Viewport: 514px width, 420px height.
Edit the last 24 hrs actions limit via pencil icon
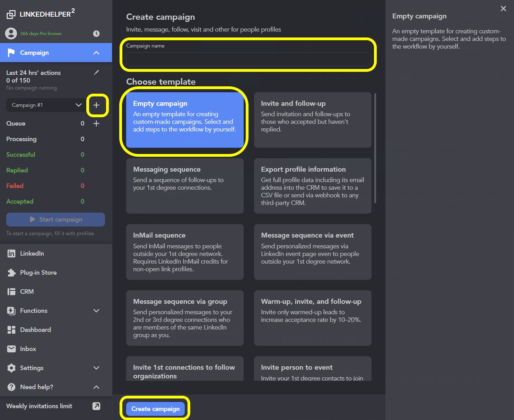[96, 72]
